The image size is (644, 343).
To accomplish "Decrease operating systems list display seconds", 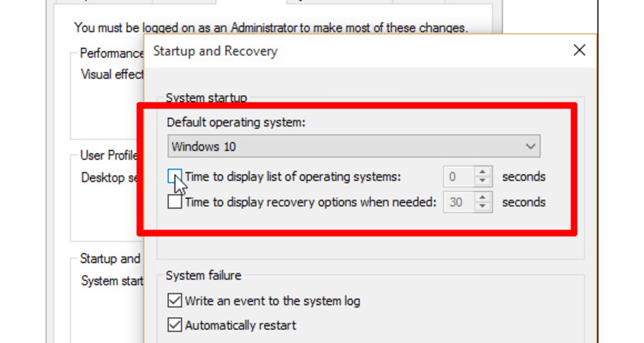I will click(483, 181).
